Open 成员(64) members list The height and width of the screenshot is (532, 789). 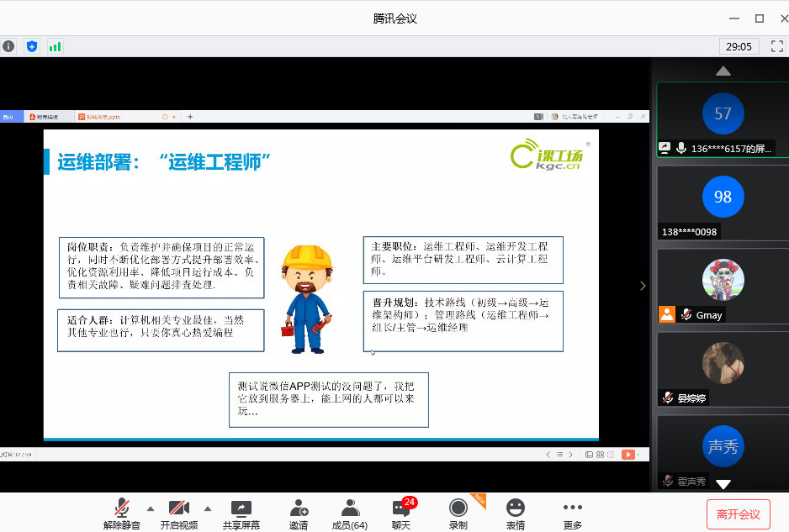click(349, 514)
